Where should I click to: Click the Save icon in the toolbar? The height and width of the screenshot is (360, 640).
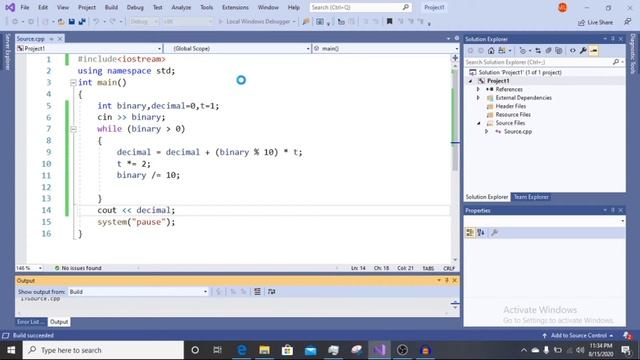click(71, 22)
